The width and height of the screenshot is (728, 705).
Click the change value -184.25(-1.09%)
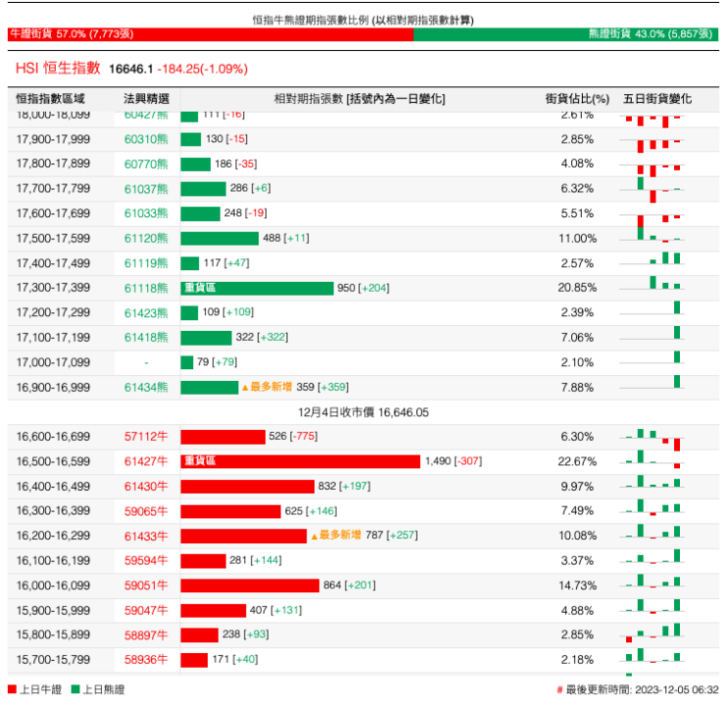(203, 70)
